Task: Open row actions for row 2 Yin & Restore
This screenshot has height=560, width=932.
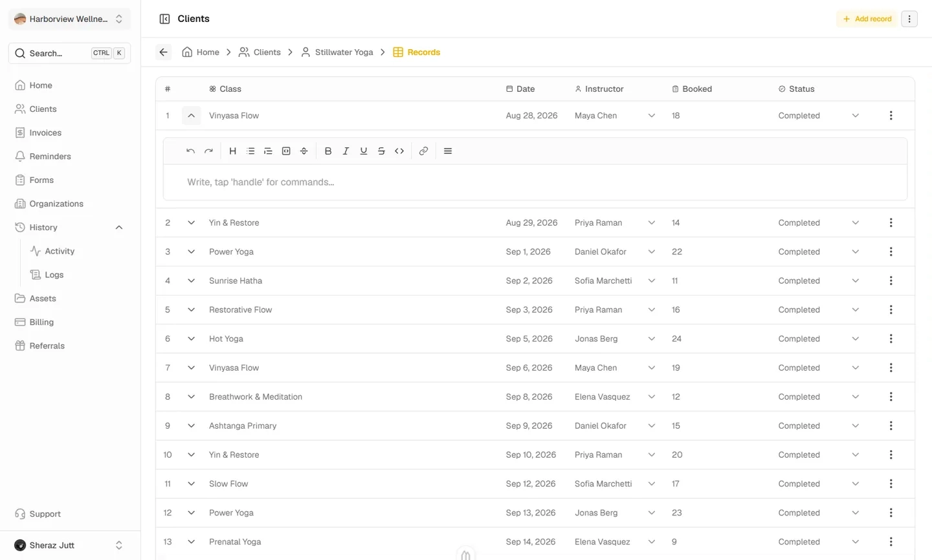Action: [891, 222]
